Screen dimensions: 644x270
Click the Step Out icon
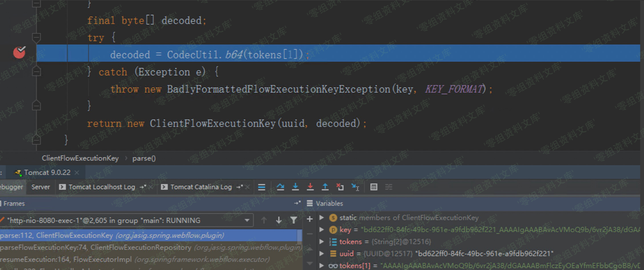[x=325, y=187]
